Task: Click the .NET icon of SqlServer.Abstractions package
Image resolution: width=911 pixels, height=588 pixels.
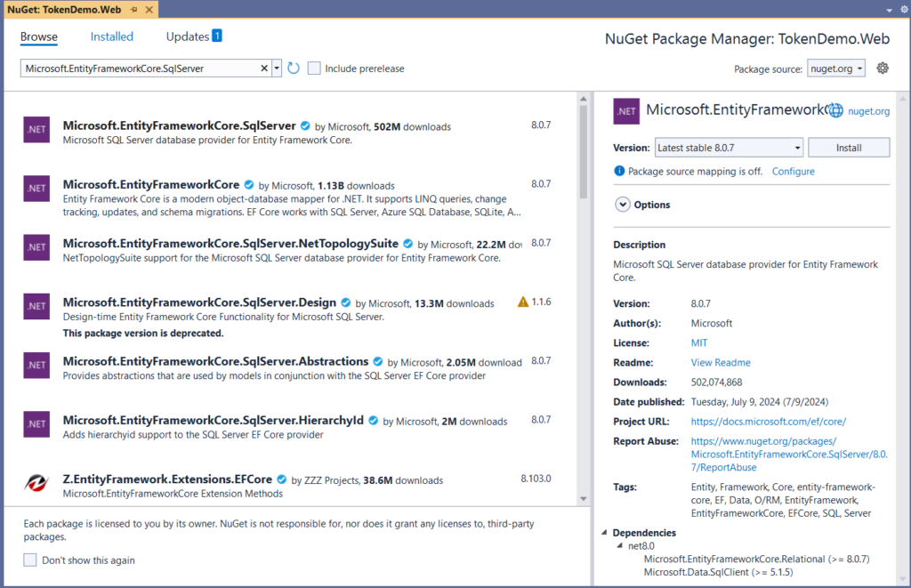Action: (x=36, y=365)
